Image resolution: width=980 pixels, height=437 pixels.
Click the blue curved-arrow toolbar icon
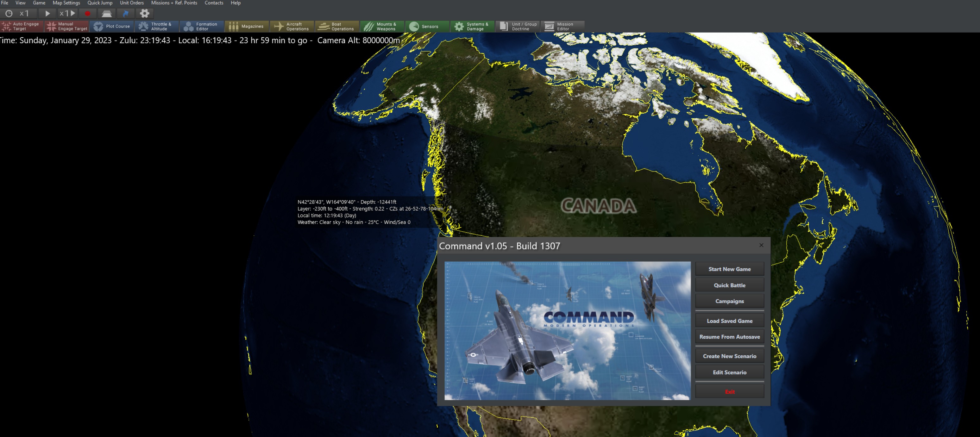(126, 13)
